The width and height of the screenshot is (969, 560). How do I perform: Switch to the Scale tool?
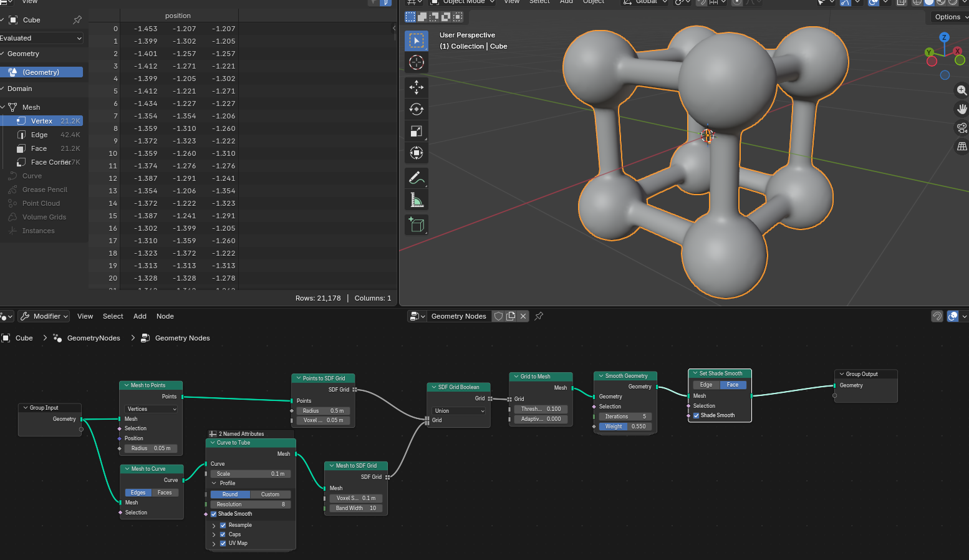(x=417, y=131)
